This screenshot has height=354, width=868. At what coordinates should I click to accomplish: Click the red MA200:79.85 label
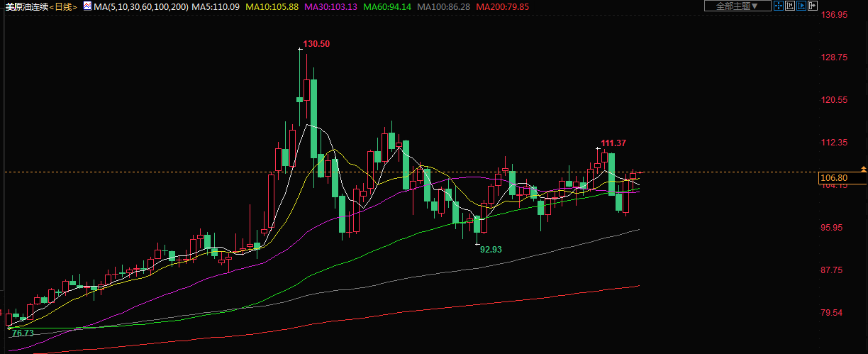click(502, 6)
